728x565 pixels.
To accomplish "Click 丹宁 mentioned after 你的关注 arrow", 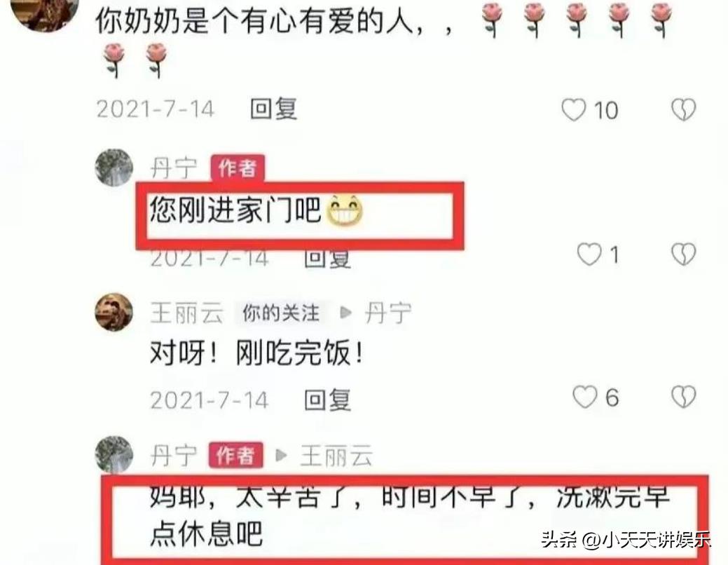I will click(388, 313).
